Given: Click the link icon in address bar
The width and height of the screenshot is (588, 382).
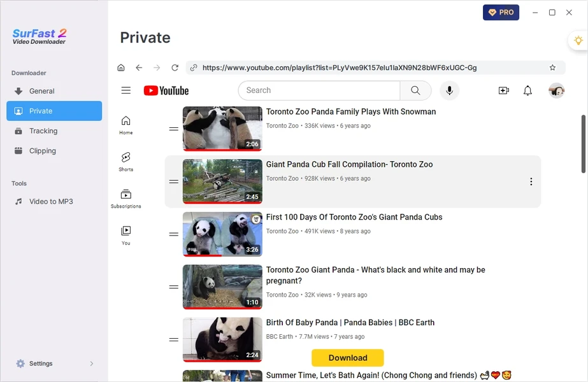Looking at the screenshot, I should [x=194, y=68].
